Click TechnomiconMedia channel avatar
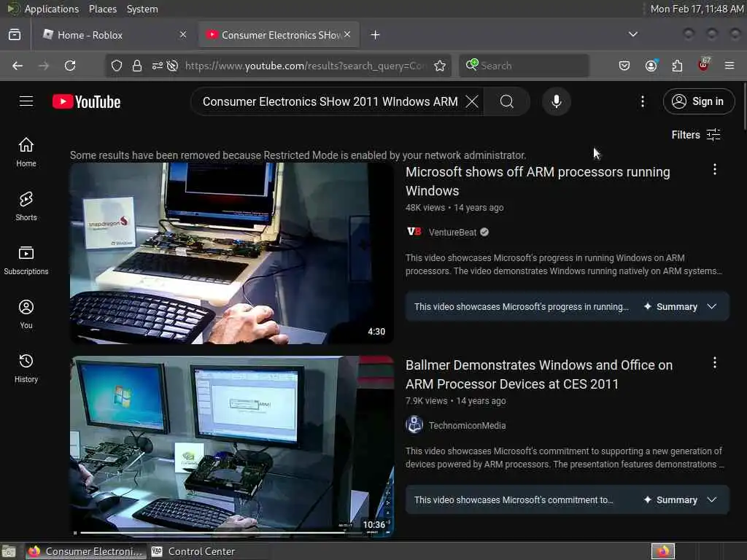The height and width of the screenshot is (560, 747). pyautogui.click(x=414, y=425)
